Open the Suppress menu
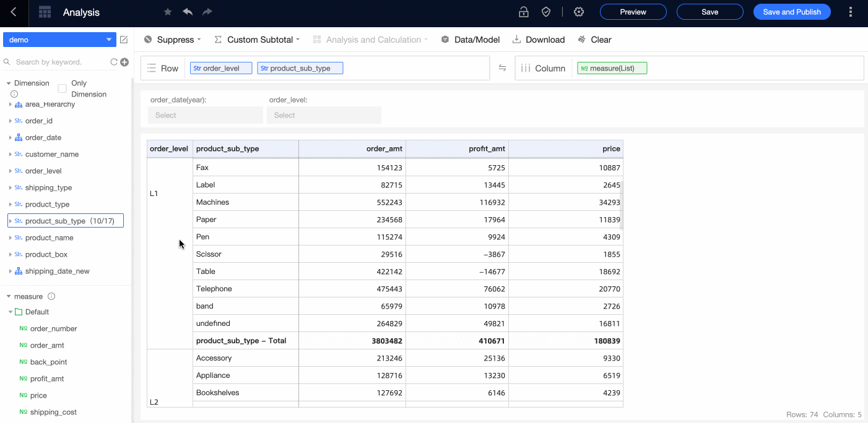Viewport: 868px width, 423px height. (173, 40)
